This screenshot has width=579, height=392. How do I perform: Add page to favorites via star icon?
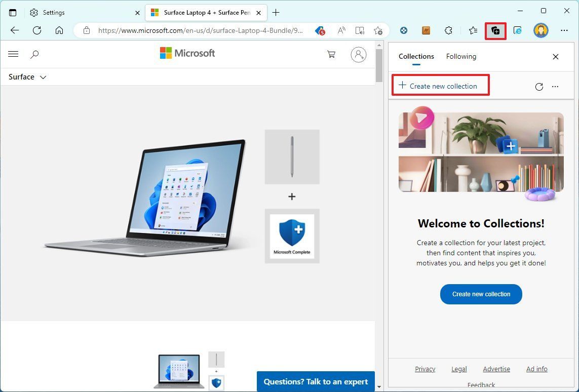point(378,30)
